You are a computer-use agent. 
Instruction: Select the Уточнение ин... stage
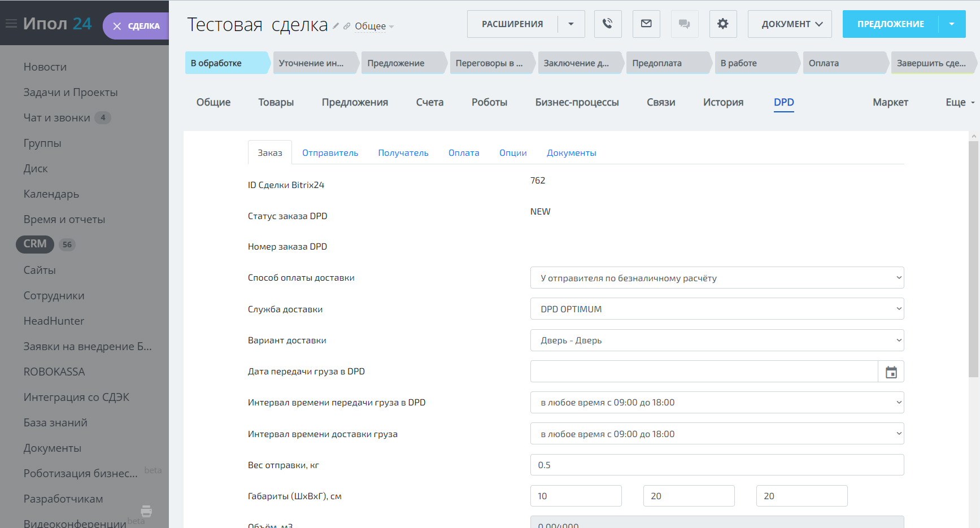point(315,63)
